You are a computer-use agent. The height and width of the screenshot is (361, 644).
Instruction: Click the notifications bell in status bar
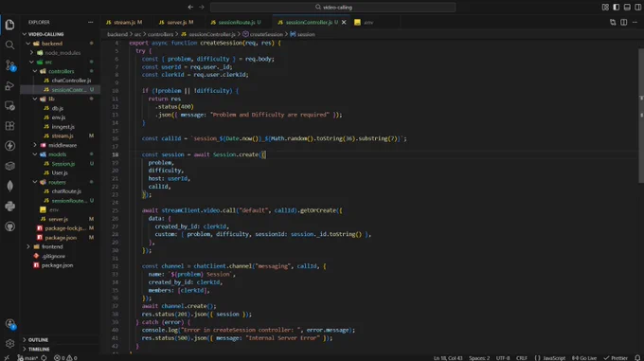pos(637,358)
